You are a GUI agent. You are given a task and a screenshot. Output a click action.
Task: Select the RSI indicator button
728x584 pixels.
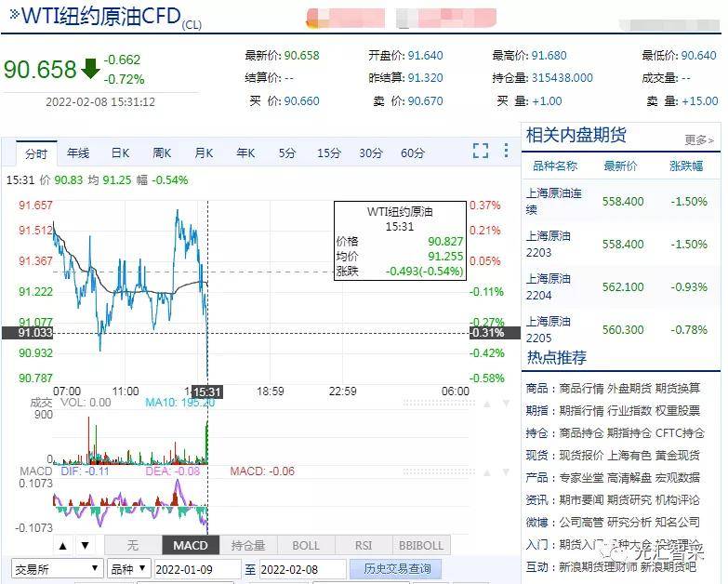[x=364, y=546]
